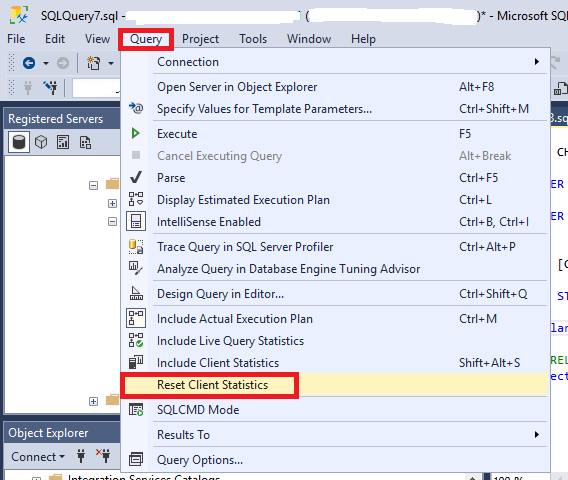Click the SQLCMD Mode icon
568x480 pixels.
coord(136,409)
